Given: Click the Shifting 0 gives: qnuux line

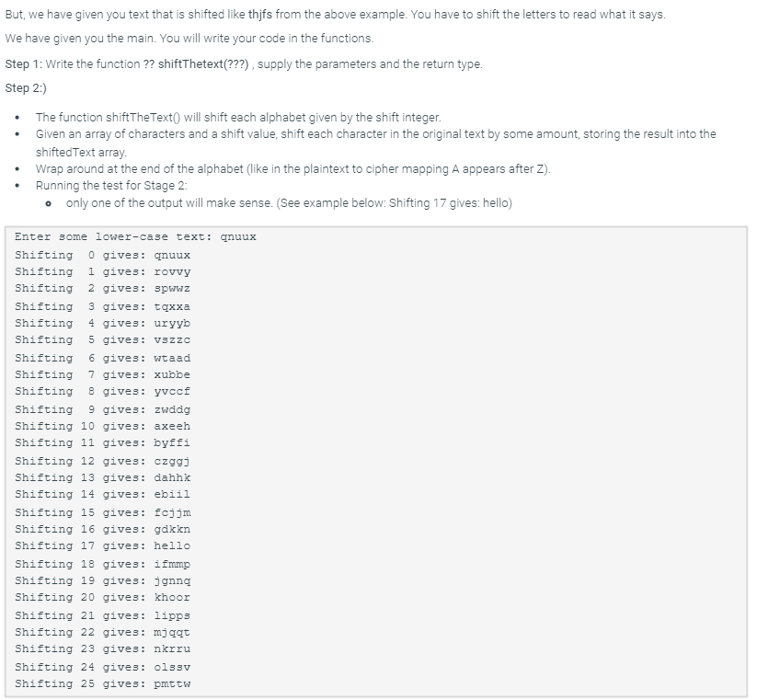Looking at the screenshot, I should pyautogui.click(x=102, y=255).
